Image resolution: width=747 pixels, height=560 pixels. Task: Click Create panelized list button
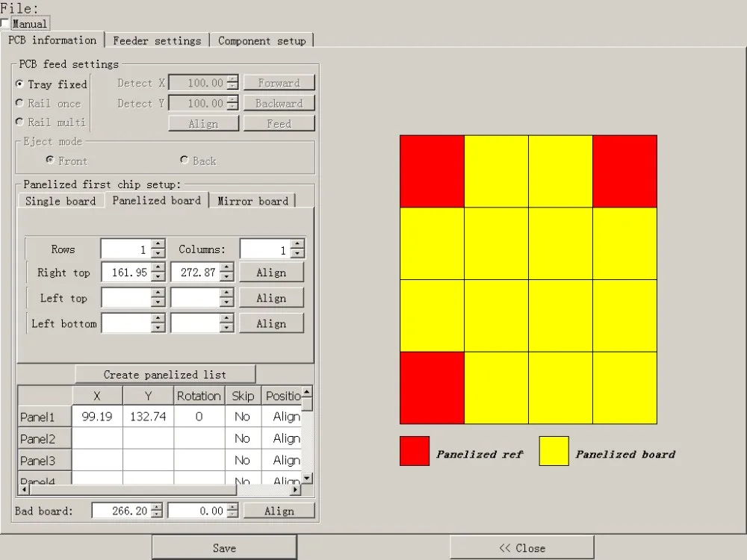click(165, 375)
